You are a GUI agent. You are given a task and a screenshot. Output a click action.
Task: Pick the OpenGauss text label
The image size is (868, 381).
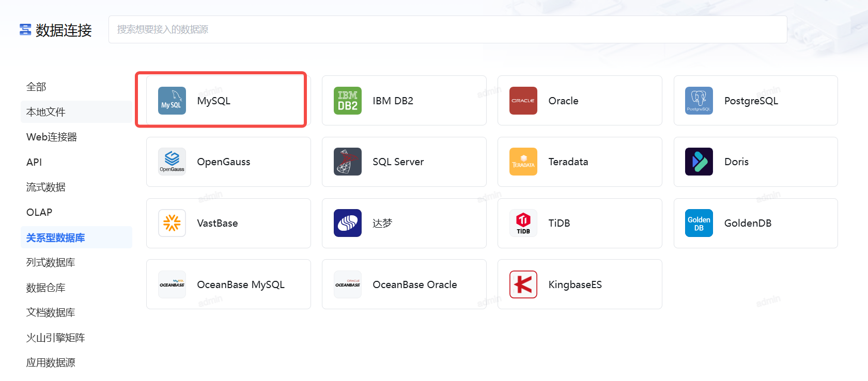pyautogui.click(x=224, y=162)
